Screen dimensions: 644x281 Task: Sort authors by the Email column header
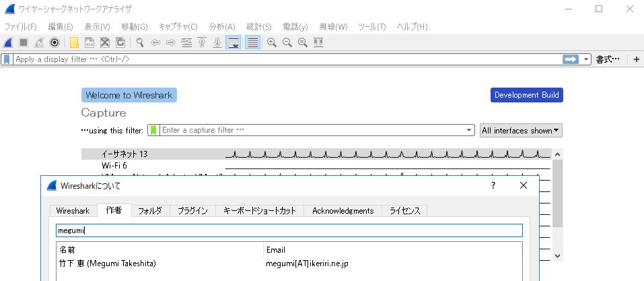point(393,250)
